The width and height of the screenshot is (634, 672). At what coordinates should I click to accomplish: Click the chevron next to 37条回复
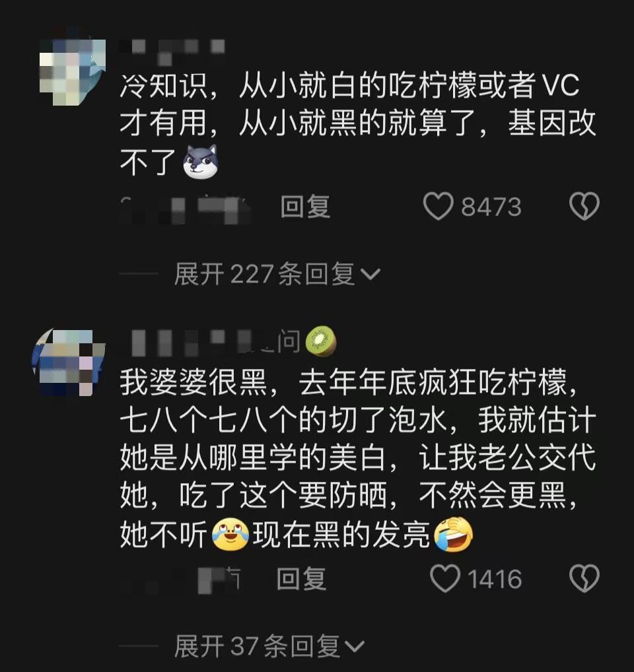coord(354,647)
